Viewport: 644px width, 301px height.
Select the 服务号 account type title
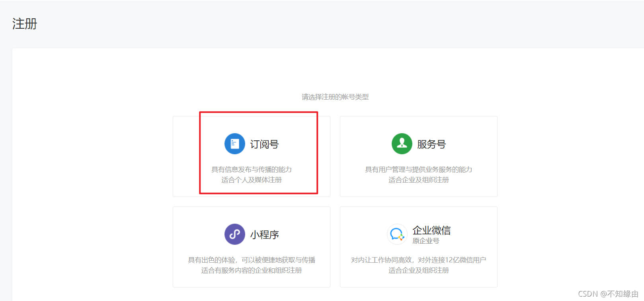coord(431,144)
